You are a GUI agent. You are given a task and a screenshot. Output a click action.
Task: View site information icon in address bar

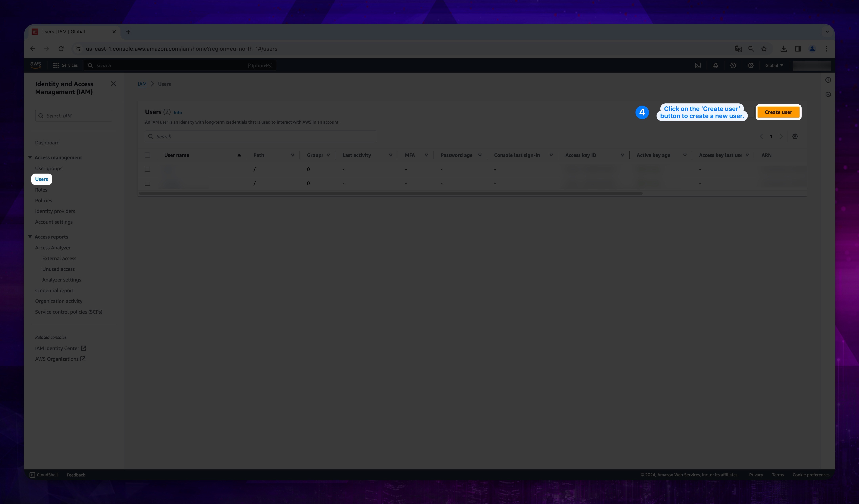point(78,49)
